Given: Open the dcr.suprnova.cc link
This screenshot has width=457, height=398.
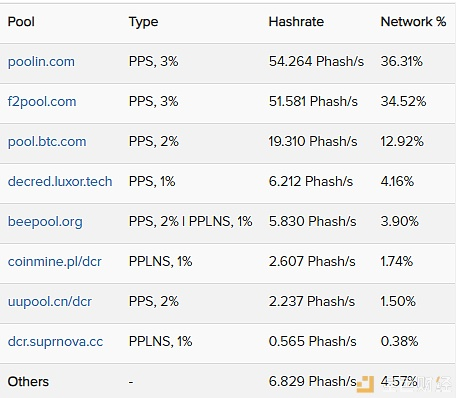Looking at the screenshot, I should coord(55,342).
